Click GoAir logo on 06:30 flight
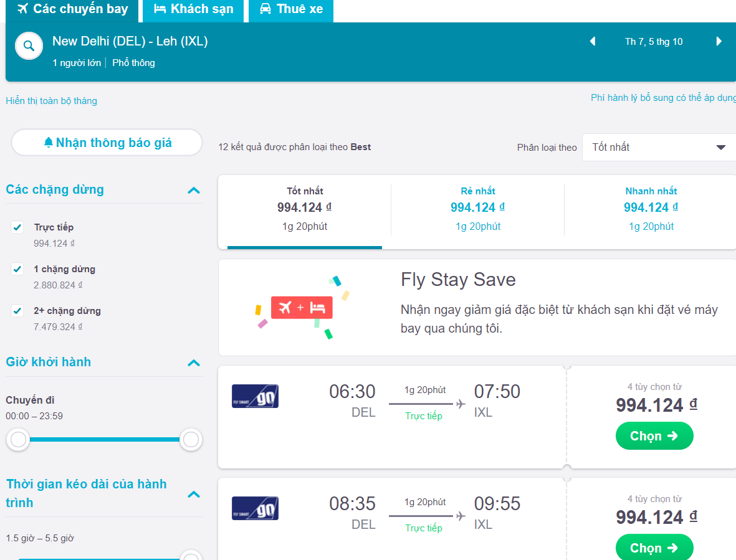Image resolution: width=736 pixels, height=560 pixels. (x=255, y=396)
